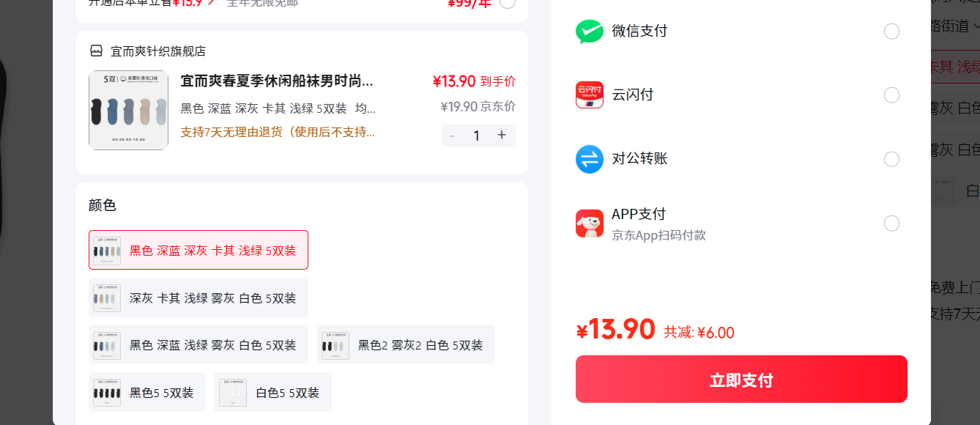Pick the 白色5 5双装 color variant
980x425 pixels.
(272, 392)
